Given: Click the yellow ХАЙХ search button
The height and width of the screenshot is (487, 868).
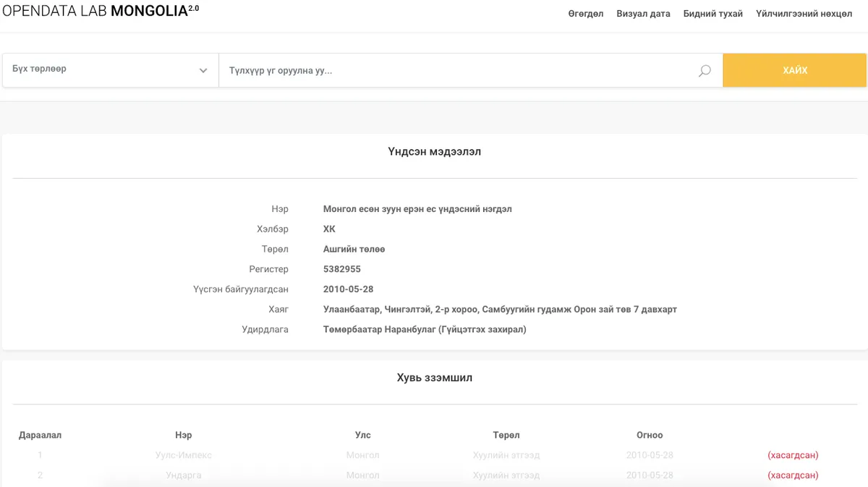Looking at the screenshot, I should click(795, 70).
